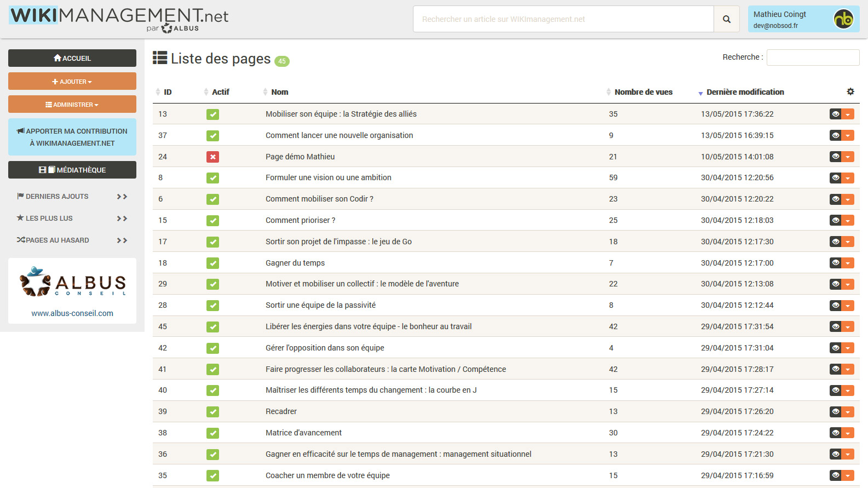Image resolution: width=868 pixels, height=488 pixels.
Task: View 'Page démo Mathieu' eye icon
Action: [x=835, y=157]
